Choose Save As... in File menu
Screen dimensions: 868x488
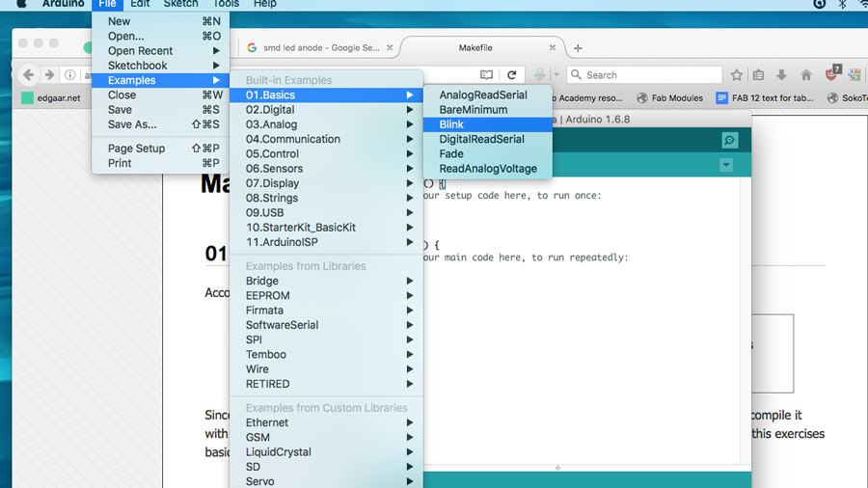[x=160, y=124]
